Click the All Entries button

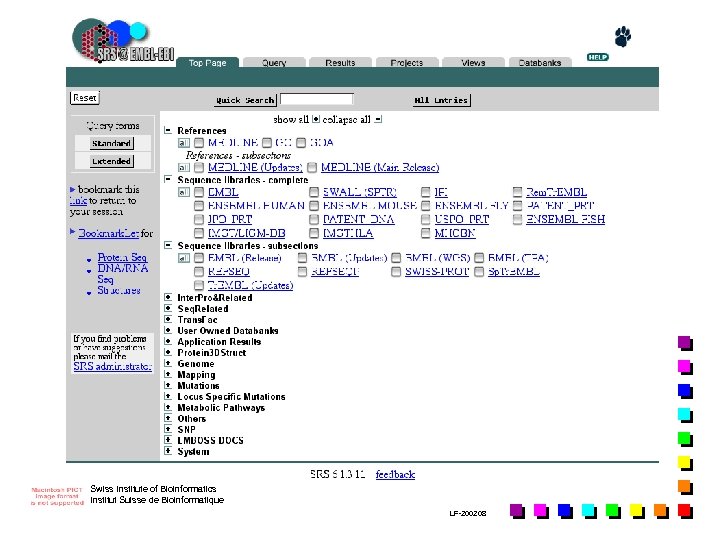coord(441,100)
